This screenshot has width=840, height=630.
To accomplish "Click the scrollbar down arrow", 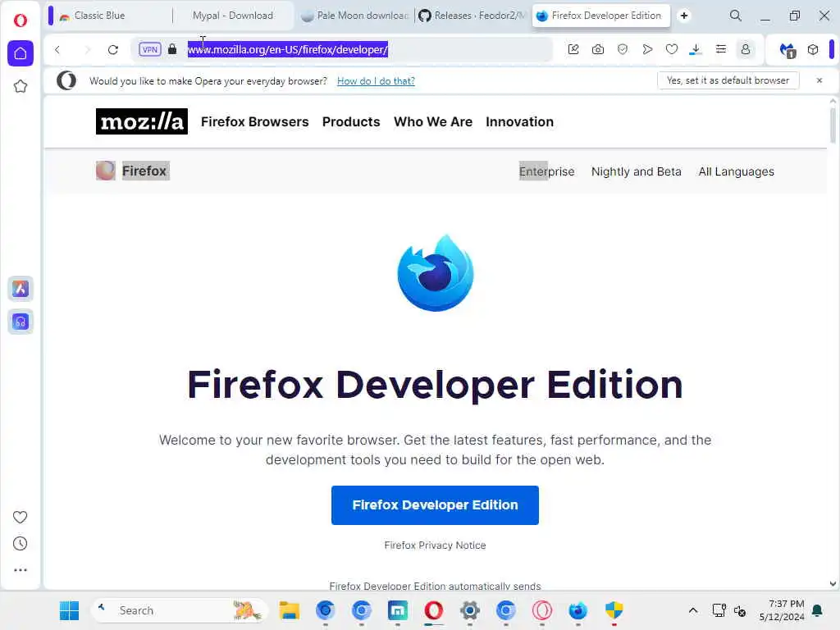I will point(833,584).
